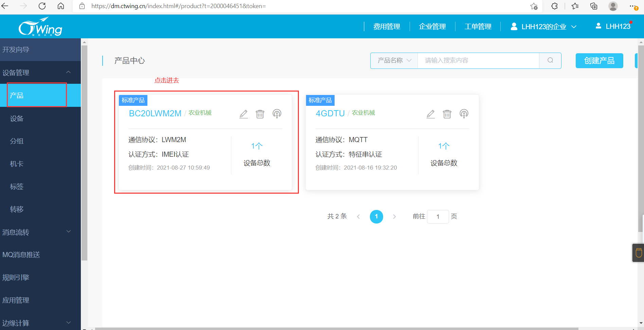Viewport: 644px width, 330px height.
Task: Click the search magnifier icon
Action: (550, 60)
